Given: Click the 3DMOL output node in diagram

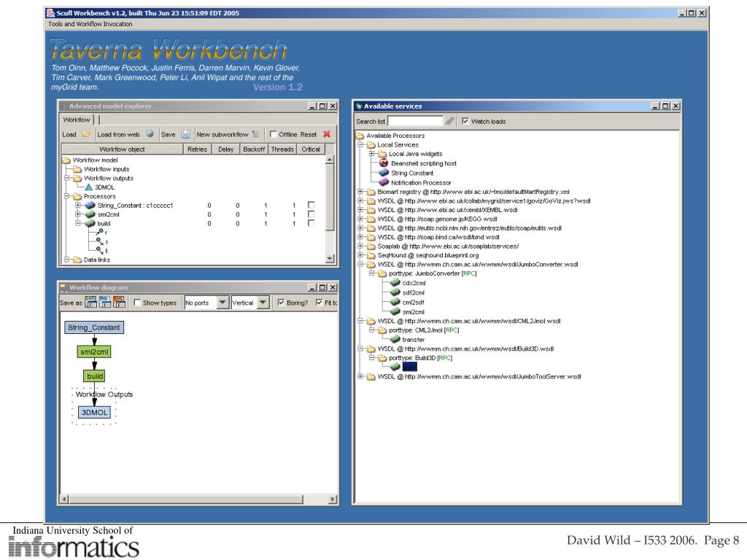Looking at the screenshot, I should coord(94,413).
